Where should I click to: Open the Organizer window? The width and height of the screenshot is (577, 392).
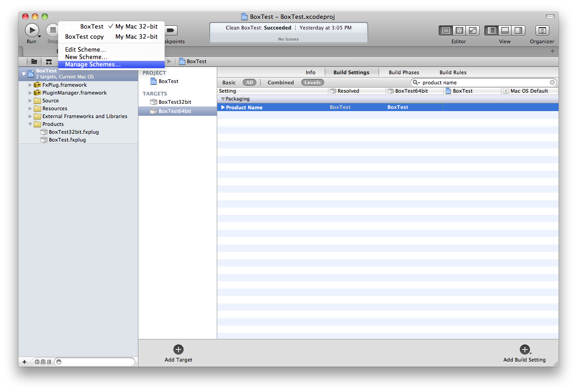[542, 30]
